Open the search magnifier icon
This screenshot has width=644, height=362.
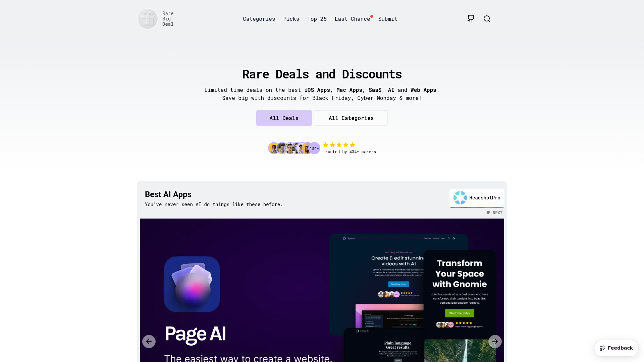click(x=487, y=19)
